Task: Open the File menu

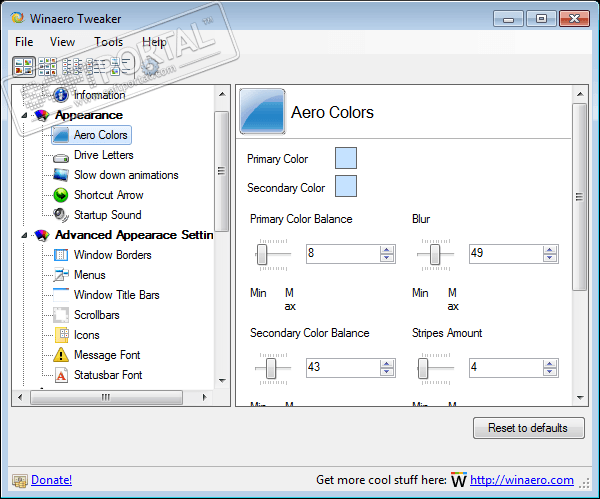Action: point(24,42)
